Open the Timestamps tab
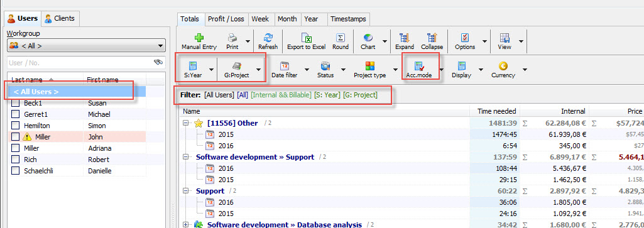The width and height of the screenshot is (644, 228). (348, 19)
